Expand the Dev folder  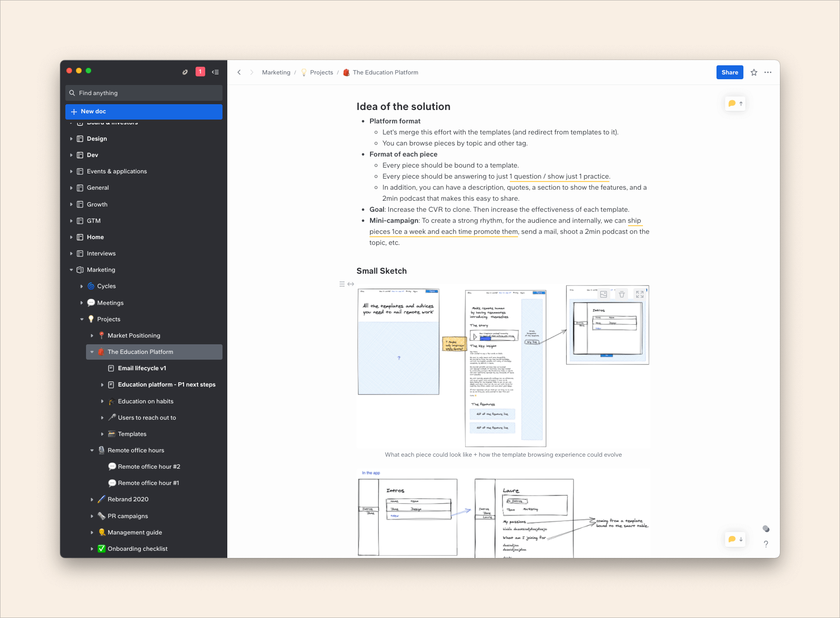tap(71, 155)
